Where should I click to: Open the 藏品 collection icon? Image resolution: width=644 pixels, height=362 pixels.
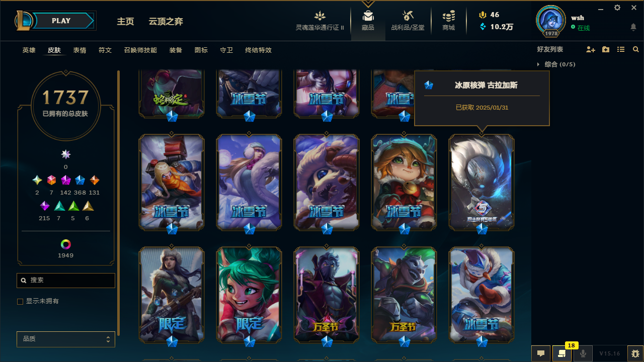[x=368, y=16]
